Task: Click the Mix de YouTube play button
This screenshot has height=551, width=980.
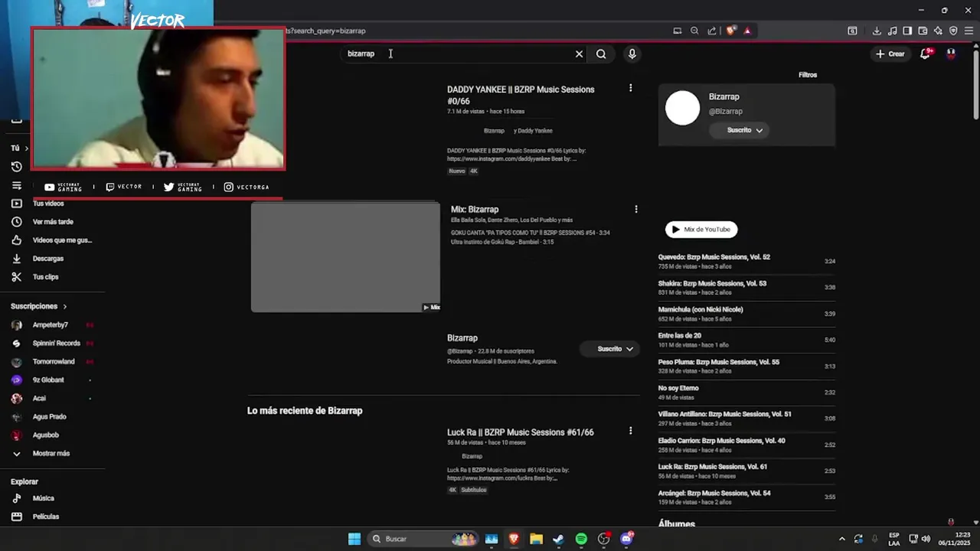Action: [701, 230]
